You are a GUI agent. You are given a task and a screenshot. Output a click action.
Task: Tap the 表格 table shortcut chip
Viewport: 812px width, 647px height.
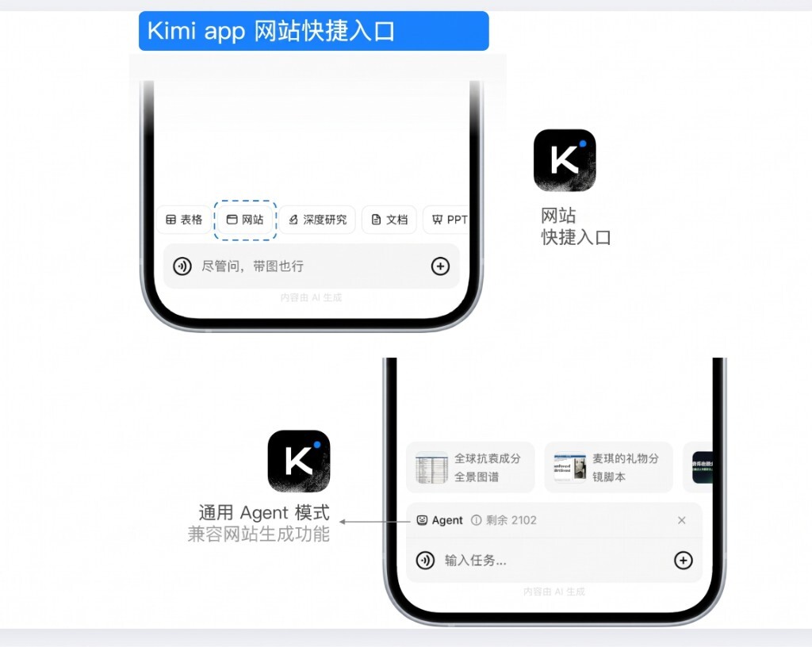184,220
